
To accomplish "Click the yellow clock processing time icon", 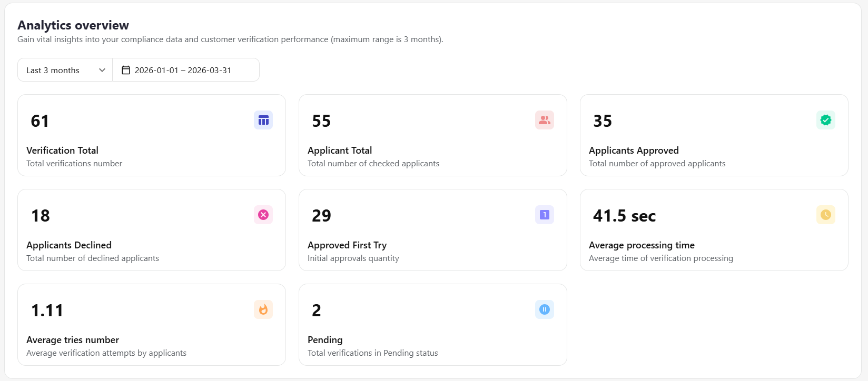I will tap(826, 215).
